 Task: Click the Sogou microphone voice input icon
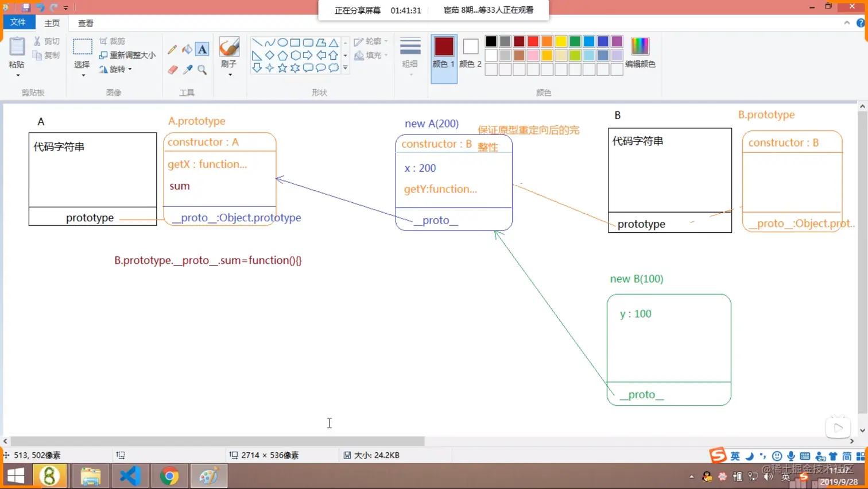point(791,456)
